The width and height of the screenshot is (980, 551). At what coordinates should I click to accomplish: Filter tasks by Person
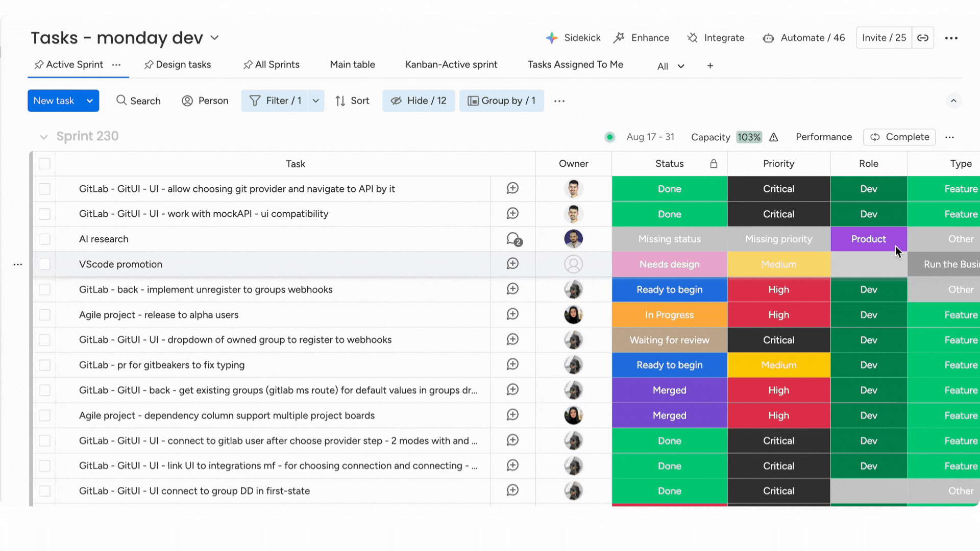(205, 101)
